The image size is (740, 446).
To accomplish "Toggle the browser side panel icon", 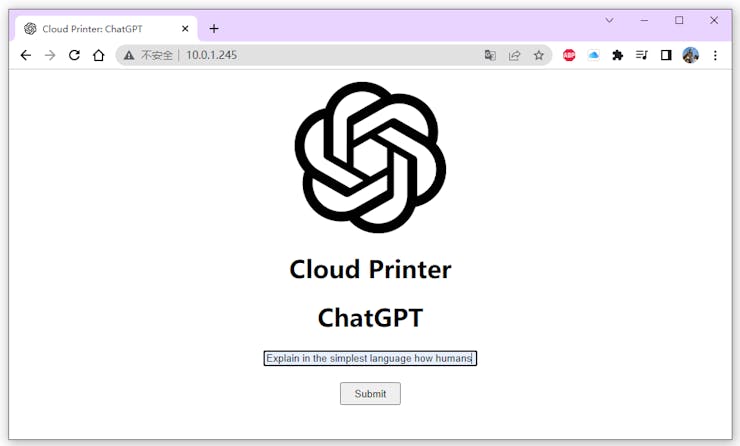I will [666, 55].
